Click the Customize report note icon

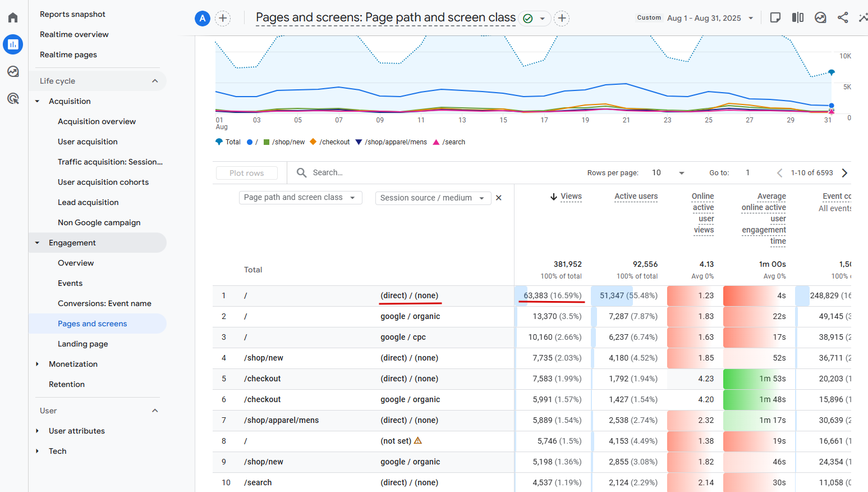tap(775, 17)
